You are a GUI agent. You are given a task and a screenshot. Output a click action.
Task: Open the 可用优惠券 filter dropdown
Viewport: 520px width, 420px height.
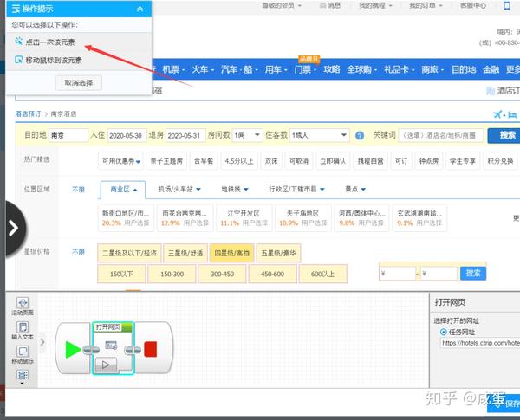coord(121,161)
